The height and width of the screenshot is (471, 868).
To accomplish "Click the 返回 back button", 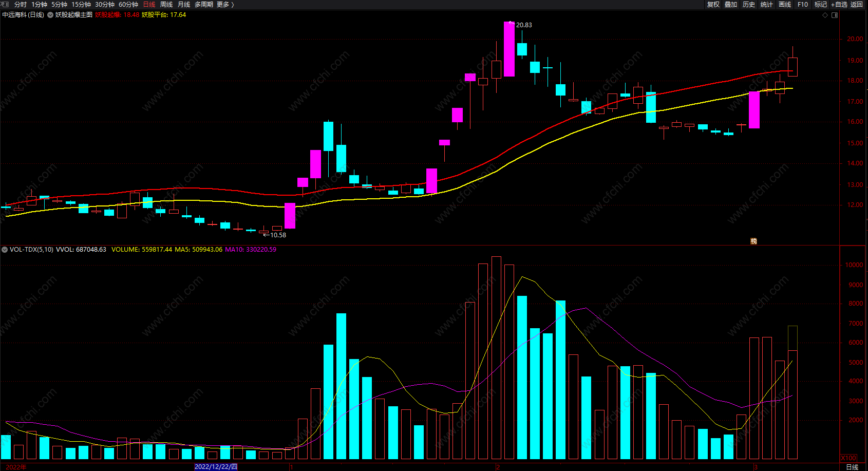I will (857, 4).
